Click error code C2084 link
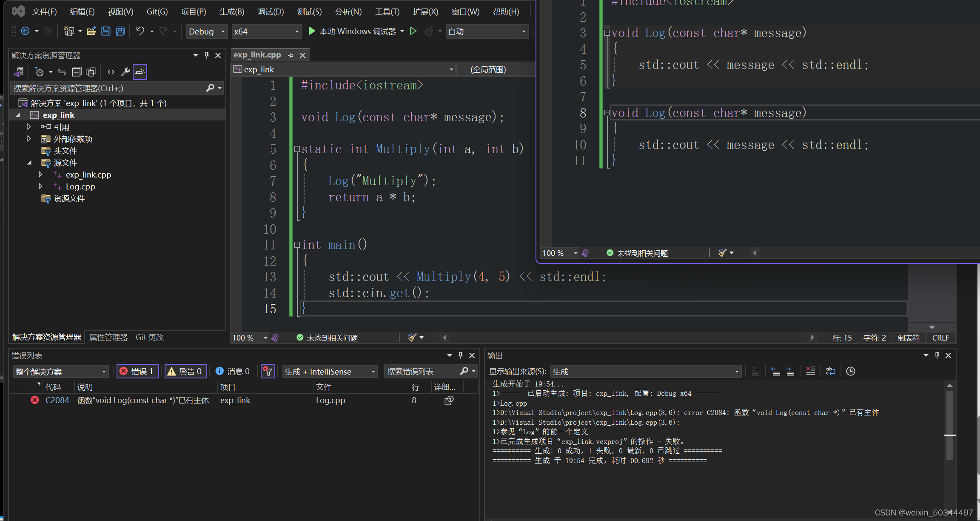The height and width of the screenshot is (521, 980). [57, 400]
